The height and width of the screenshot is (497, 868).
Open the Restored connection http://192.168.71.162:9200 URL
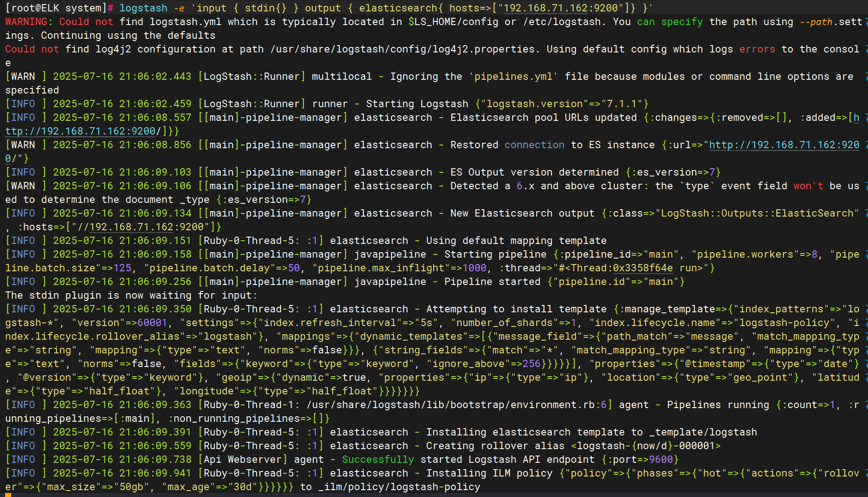click(x=784, y=145)
